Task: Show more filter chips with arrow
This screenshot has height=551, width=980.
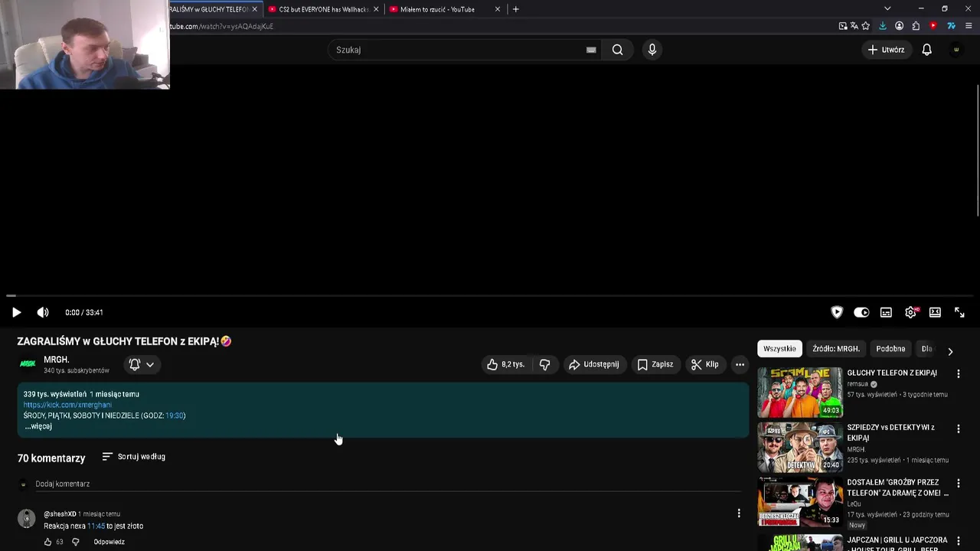Action: click(950, 351)
